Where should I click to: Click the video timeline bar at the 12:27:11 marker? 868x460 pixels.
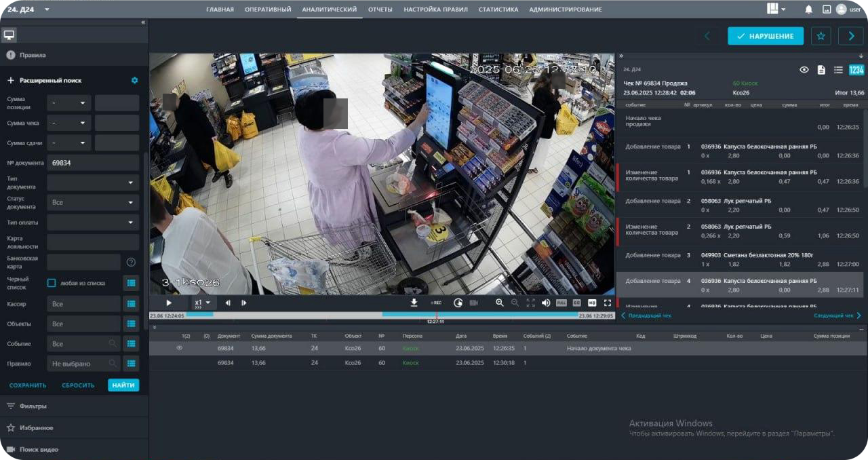tap(436, 315)
